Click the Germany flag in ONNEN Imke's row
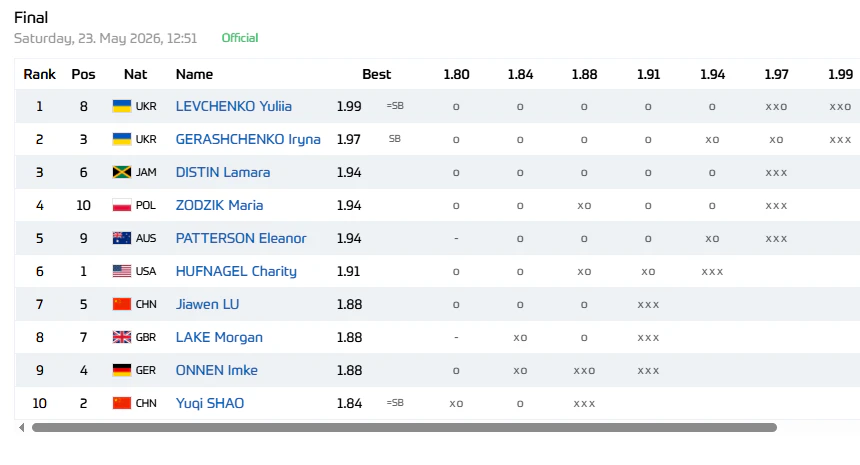 (x=122, y=370)
